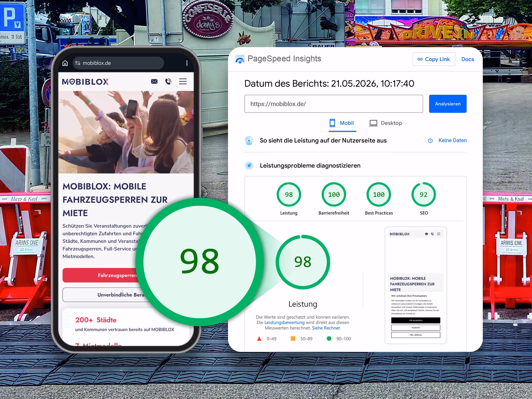Click the page screenshot thumbnail in report
Viewport: 532px width, 399px height.
[416, 285]
